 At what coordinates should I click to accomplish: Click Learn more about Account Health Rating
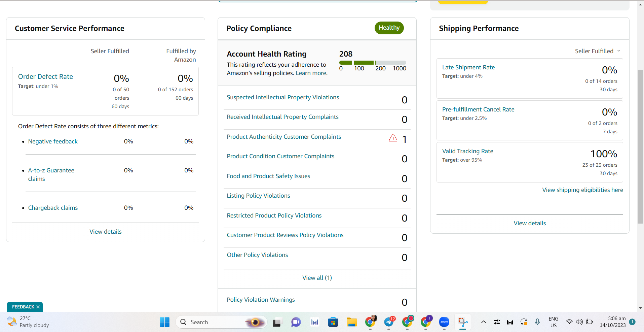311,73
